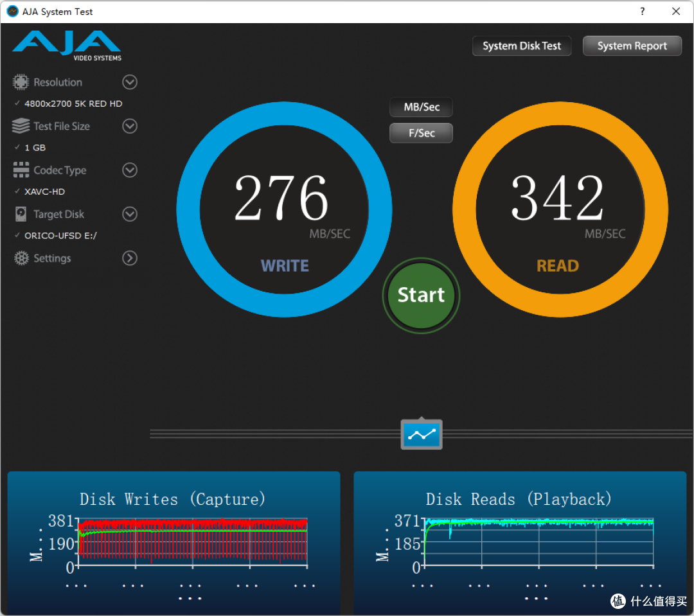Open the System Report tab
The image size is (694, 616).
[x=632, y=46]
